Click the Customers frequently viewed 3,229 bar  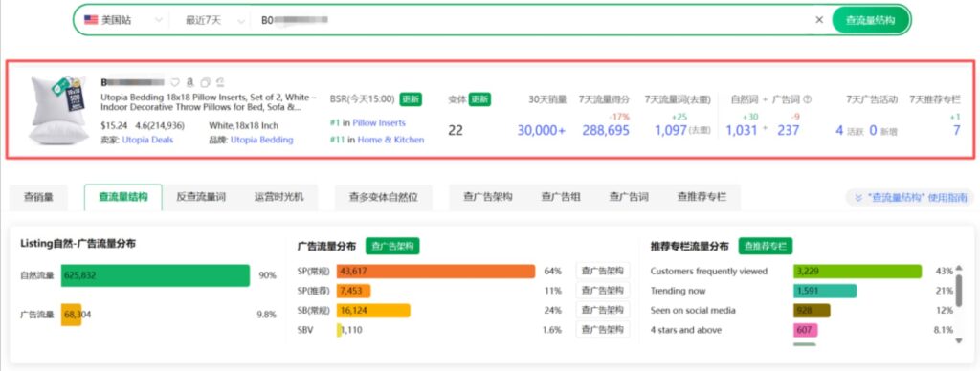click(x=857, y=271)
